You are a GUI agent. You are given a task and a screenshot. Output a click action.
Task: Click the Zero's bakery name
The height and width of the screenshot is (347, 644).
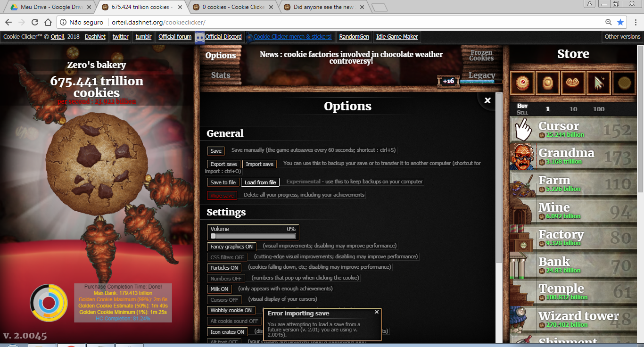pos(97,65)
